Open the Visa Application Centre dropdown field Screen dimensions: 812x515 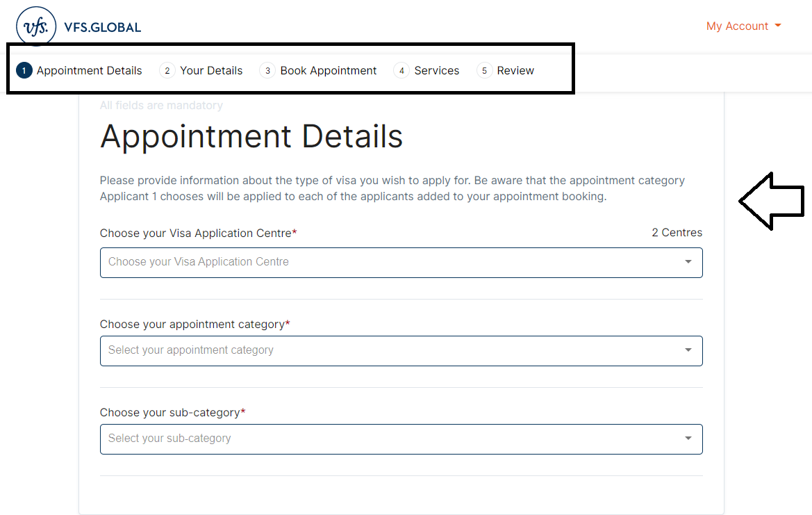389,262
